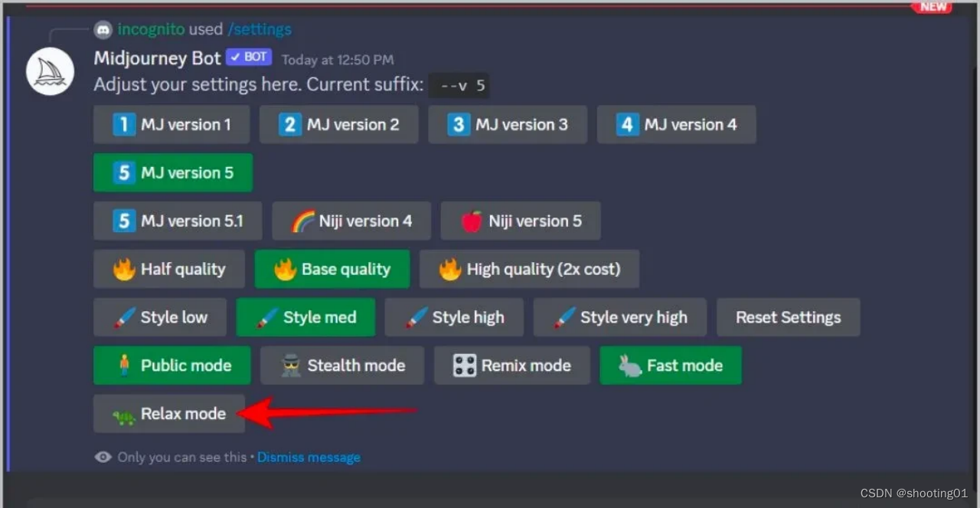Click the /settings command link
This screenshot has height=508, width=980.
(259, 29)
